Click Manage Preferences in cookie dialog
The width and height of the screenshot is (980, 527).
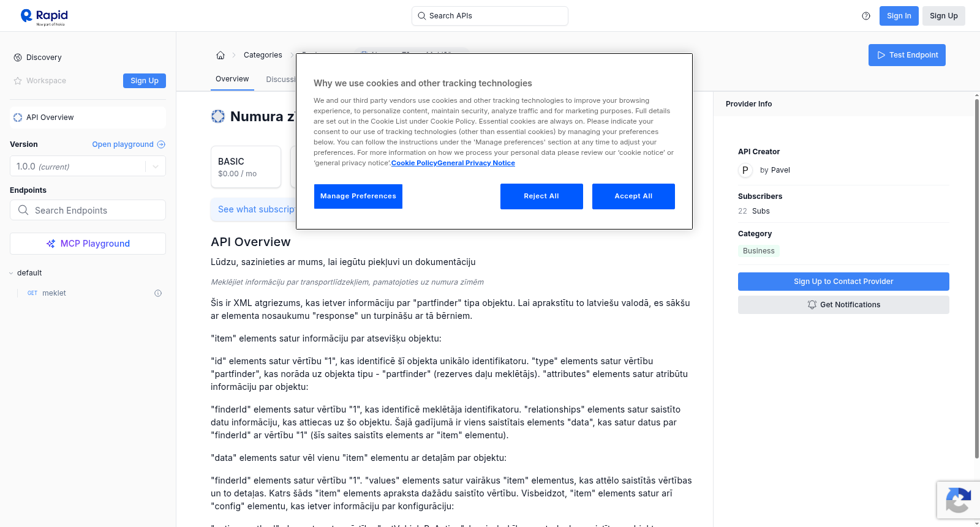pyautogui.click(x=358, y=196)
